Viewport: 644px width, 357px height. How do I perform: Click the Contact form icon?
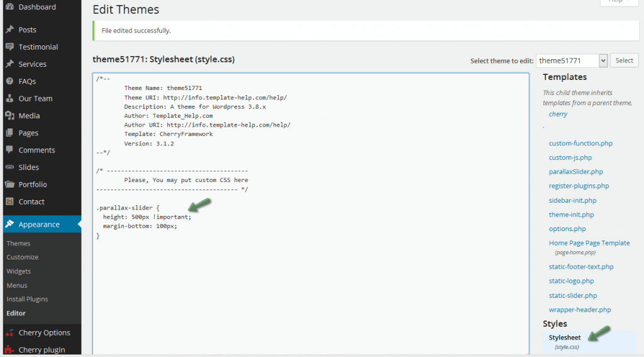[10, 201]
